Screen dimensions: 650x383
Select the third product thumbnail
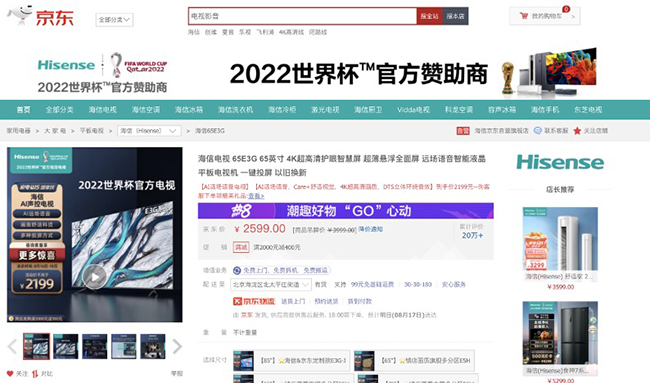(95, 346)
